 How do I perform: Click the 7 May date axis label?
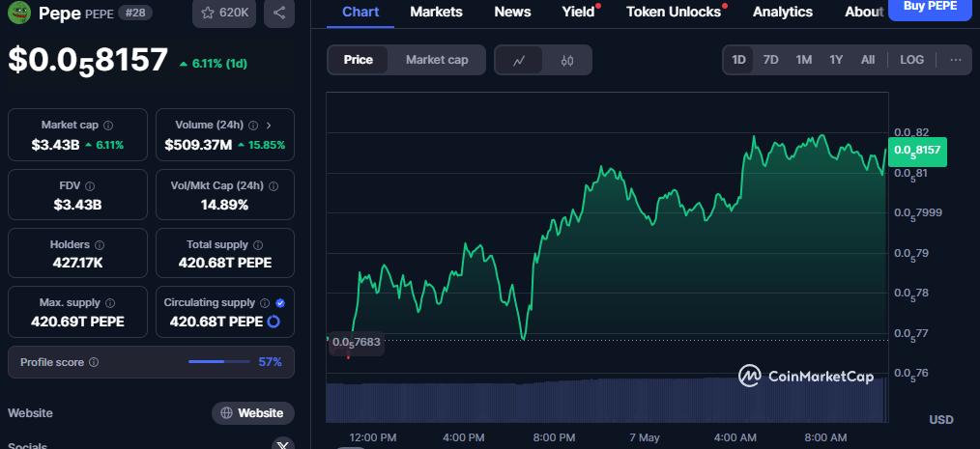[x=644, y=437]
